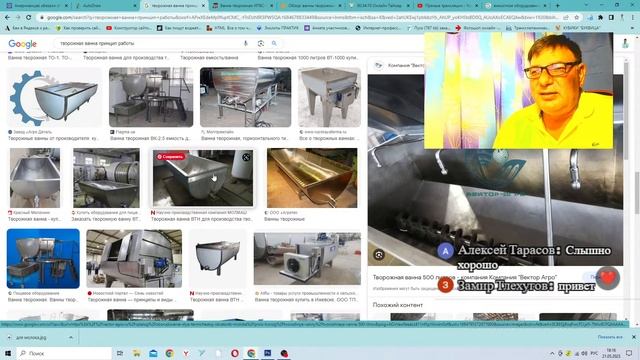Image resolution: width=640 pixels, height=360 pixels.
Task: Search by image with the Google Lens icon
Action: coord(260,43)
